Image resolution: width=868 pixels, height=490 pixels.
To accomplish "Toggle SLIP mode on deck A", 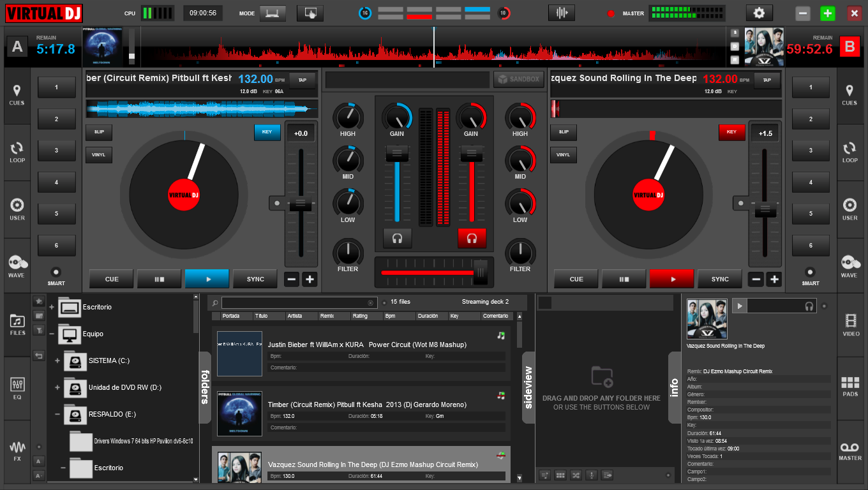I will [x=99, y=132].
